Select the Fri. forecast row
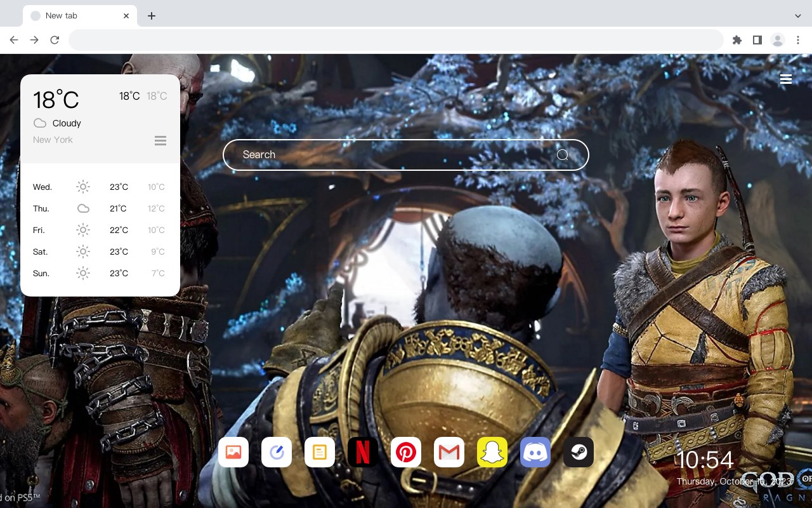This screenshot has height=508, width=812. pyautogui.click(x=100, y=230)
